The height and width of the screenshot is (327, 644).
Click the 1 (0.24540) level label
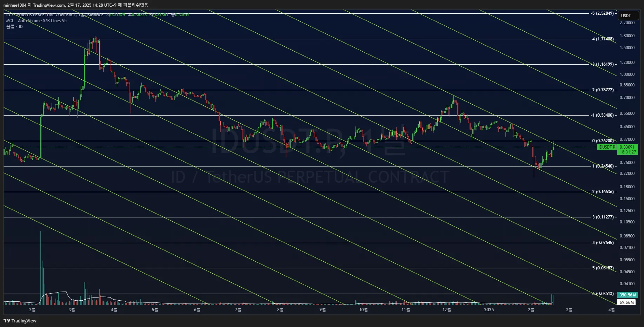[603, 166]
